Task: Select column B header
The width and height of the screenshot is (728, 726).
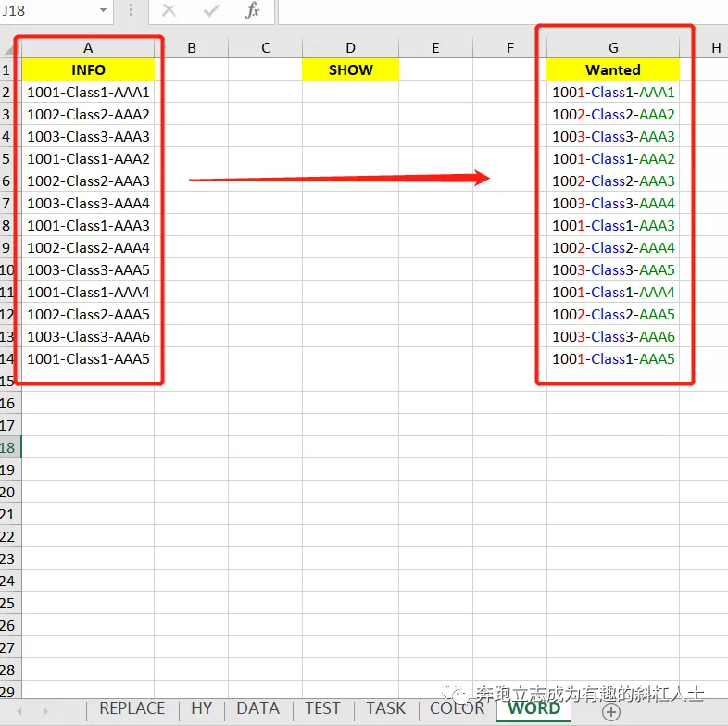Action: tap(192, 48)
